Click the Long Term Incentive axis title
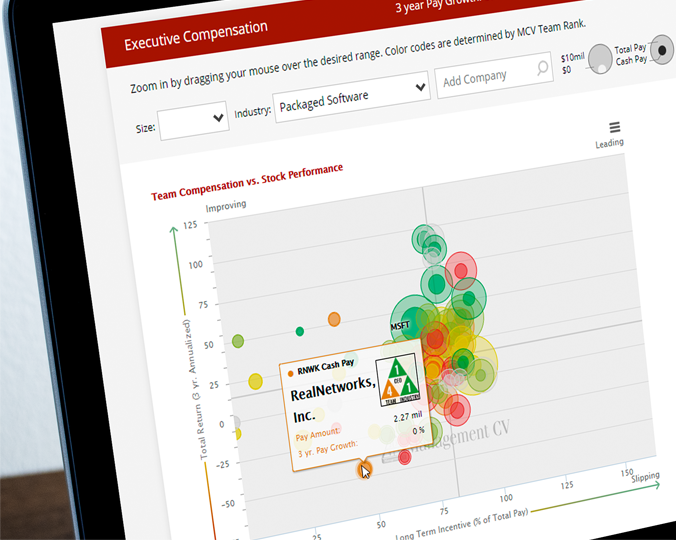The width and height of the screenshot is (676, 540). tap(462, 524)
